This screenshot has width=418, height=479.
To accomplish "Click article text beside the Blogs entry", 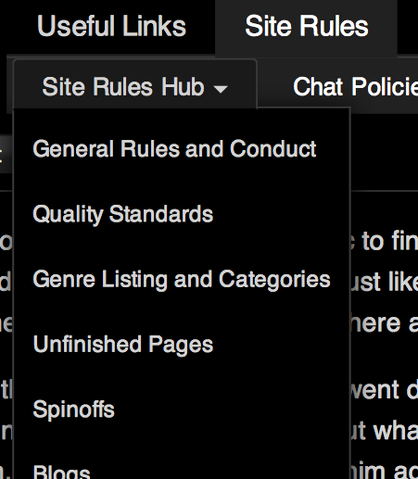I will click(x=384, y=471).
